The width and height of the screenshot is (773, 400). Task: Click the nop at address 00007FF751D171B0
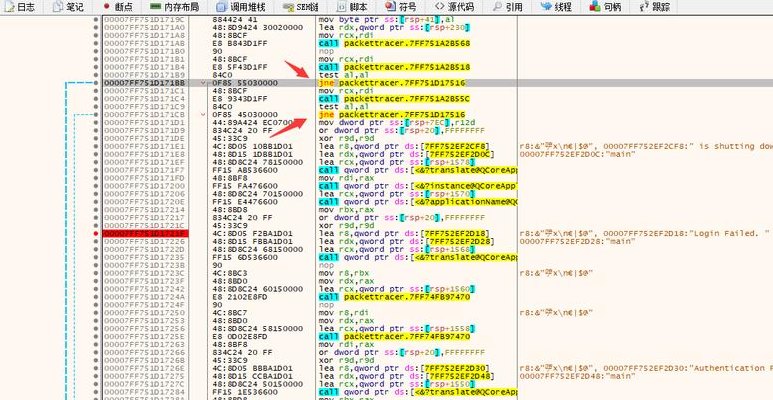pos(326,51)
